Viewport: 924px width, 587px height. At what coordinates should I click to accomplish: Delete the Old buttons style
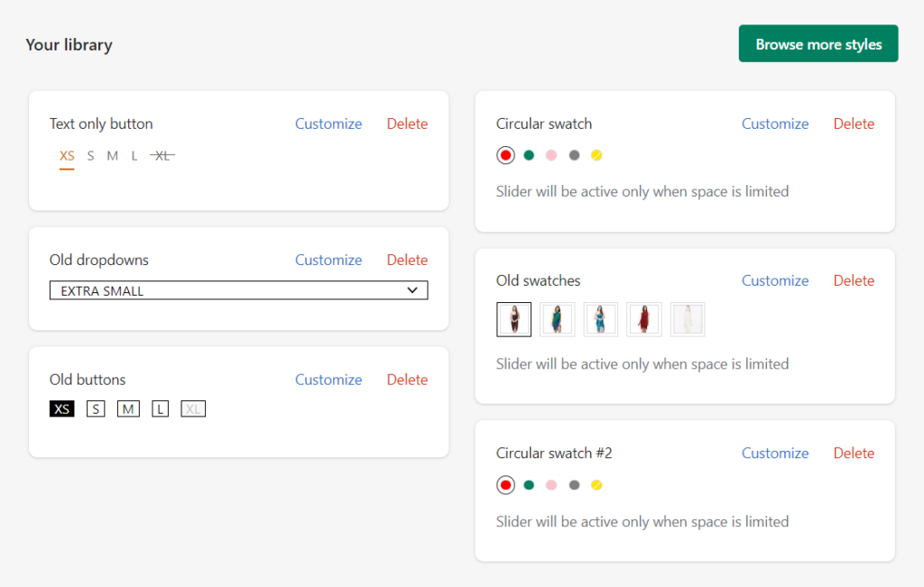click(x=407, y=380)
